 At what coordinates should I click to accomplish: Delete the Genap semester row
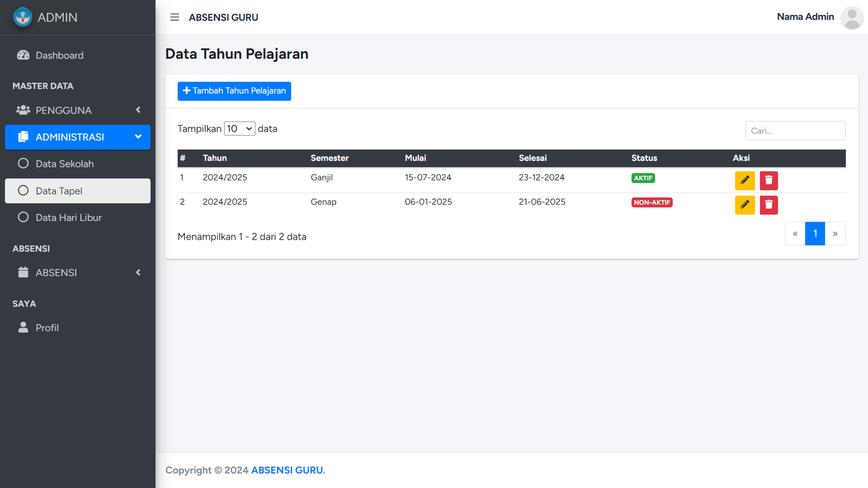768,205
